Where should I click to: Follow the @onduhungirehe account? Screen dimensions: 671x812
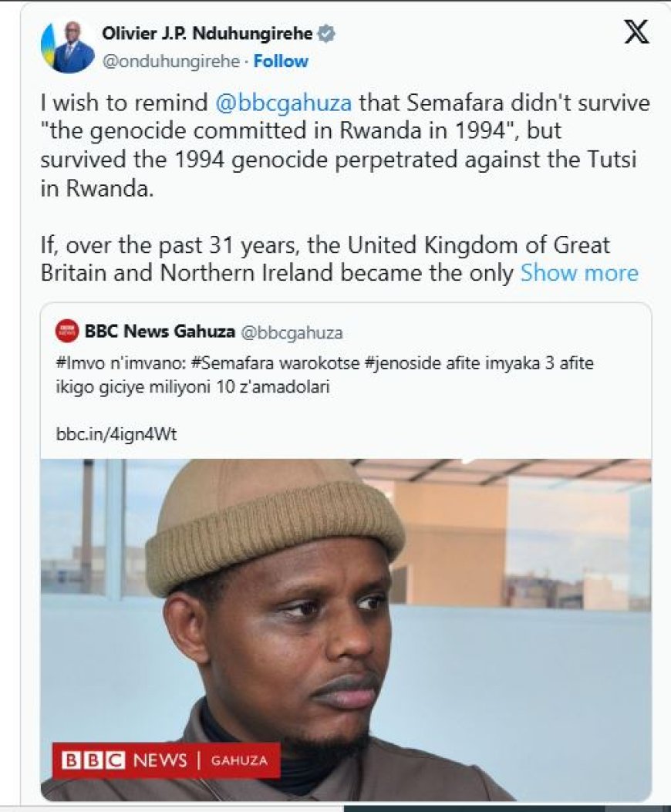[281, 62]
